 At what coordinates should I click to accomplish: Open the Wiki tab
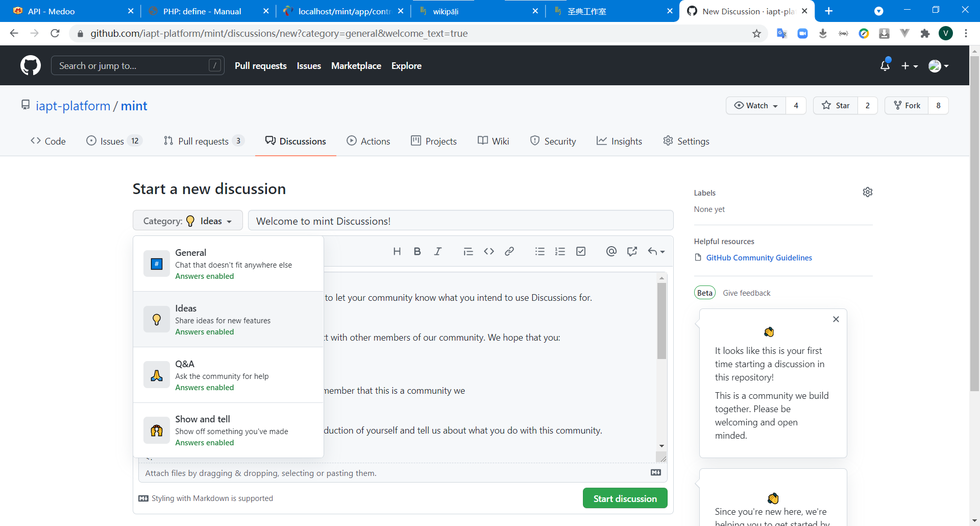pyautogui.click(x=493, y=141)
